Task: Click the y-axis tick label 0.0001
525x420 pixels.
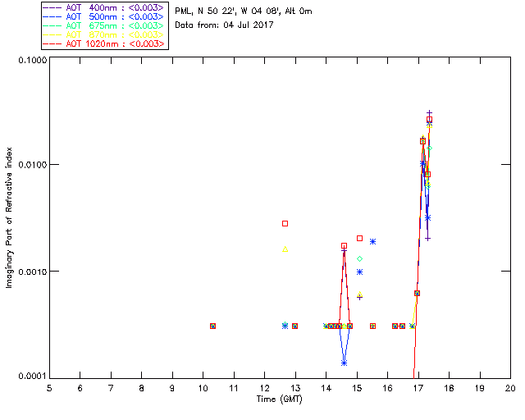Action: (x=33, y=377)
